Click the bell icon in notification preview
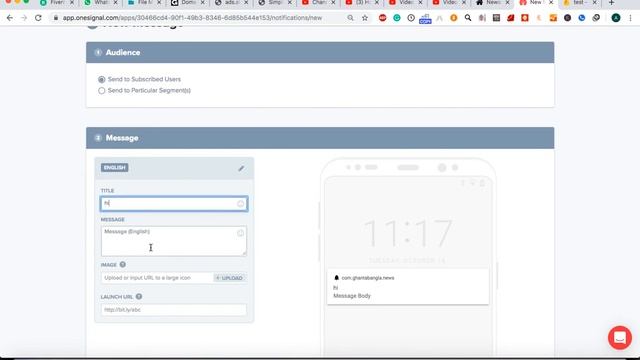The image size is (640, 360). click(336, 278)
